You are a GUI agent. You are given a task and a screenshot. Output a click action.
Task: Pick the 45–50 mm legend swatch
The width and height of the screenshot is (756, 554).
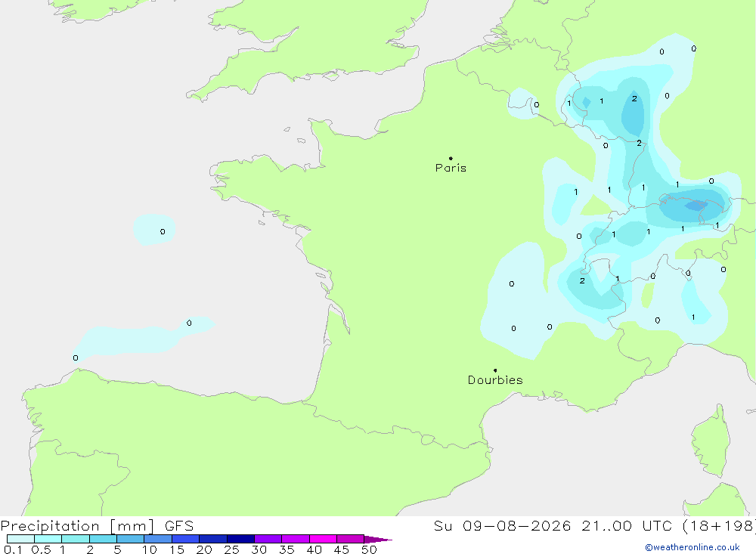click(350, 539)
